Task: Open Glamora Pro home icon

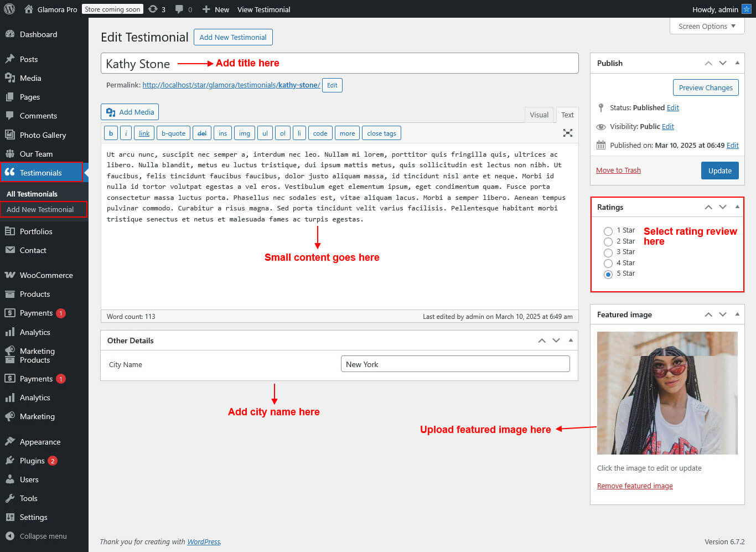Action: pos(29,9)
